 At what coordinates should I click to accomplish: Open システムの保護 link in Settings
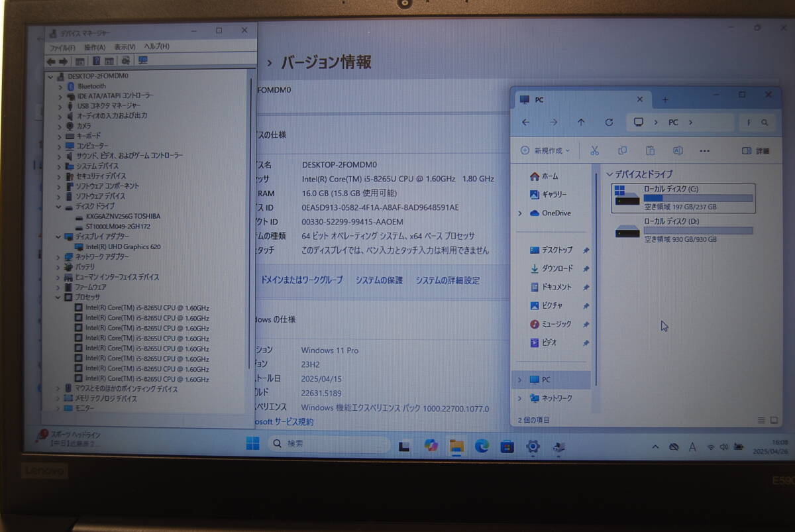[379, 280]
